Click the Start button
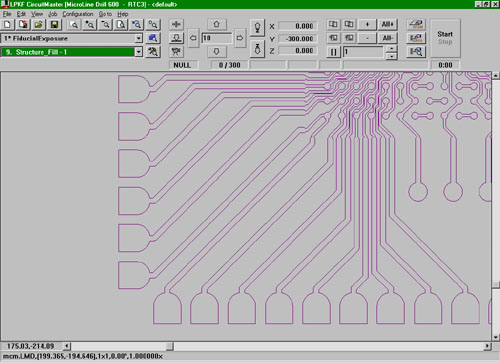The width and height of the screenshot is (500, 363). (445, 34)
